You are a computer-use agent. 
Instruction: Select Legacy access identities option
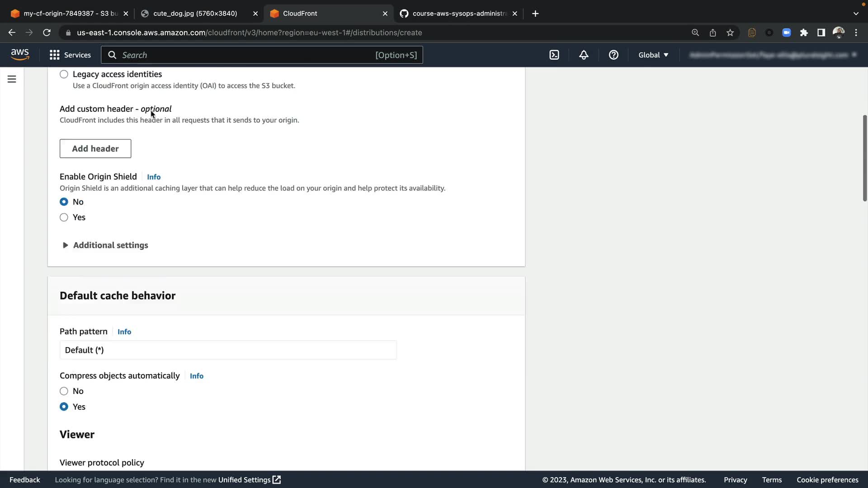click(x=64, y=74)
